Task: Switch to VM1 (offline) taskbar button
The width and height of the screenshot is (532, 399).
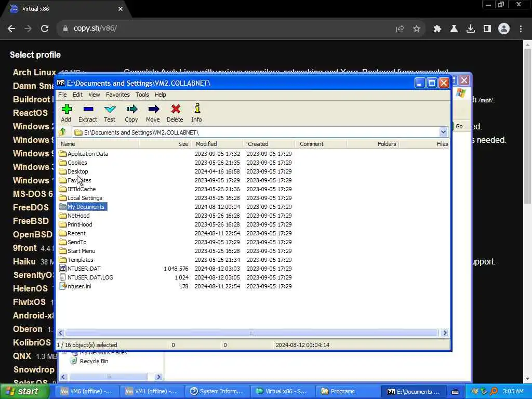Action: [151, 391]
